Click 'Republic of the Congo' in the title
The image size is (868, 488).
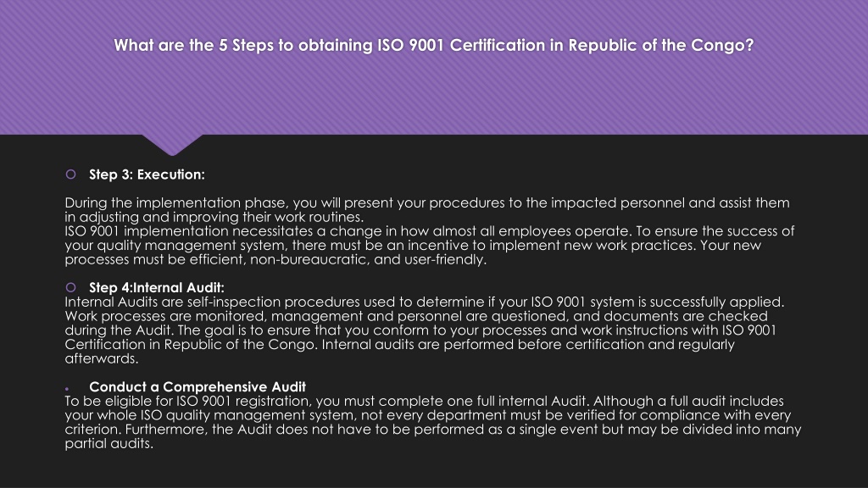point(661,45)
